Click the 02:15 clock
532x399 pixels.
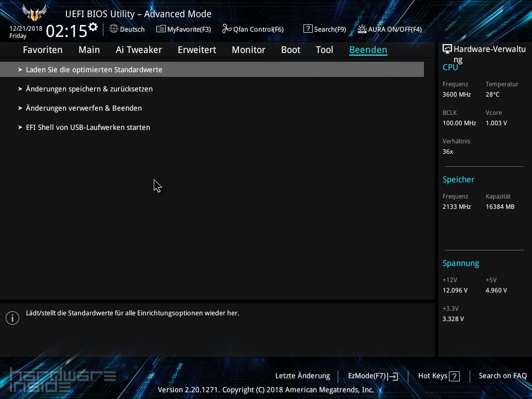(66, 31)
